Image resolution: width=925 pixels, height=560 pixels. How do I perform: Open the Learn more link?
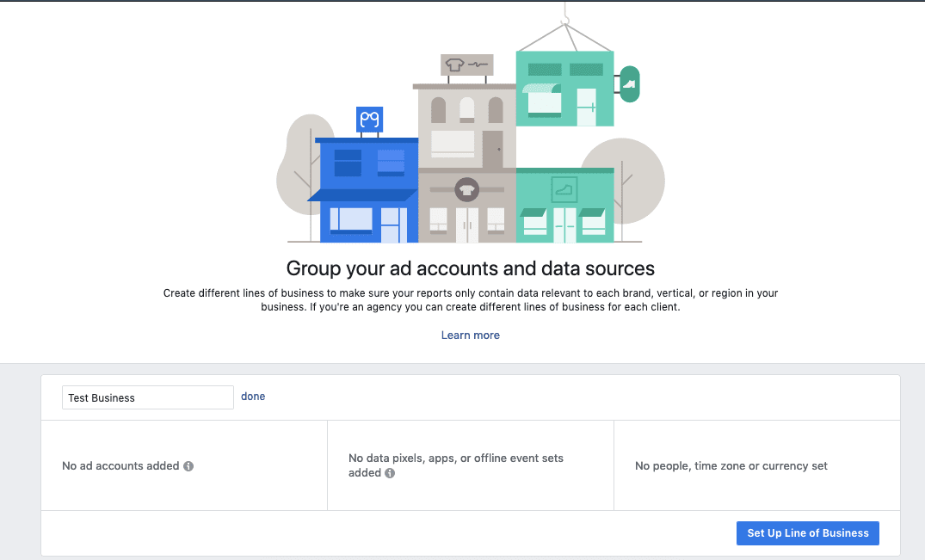470,335
